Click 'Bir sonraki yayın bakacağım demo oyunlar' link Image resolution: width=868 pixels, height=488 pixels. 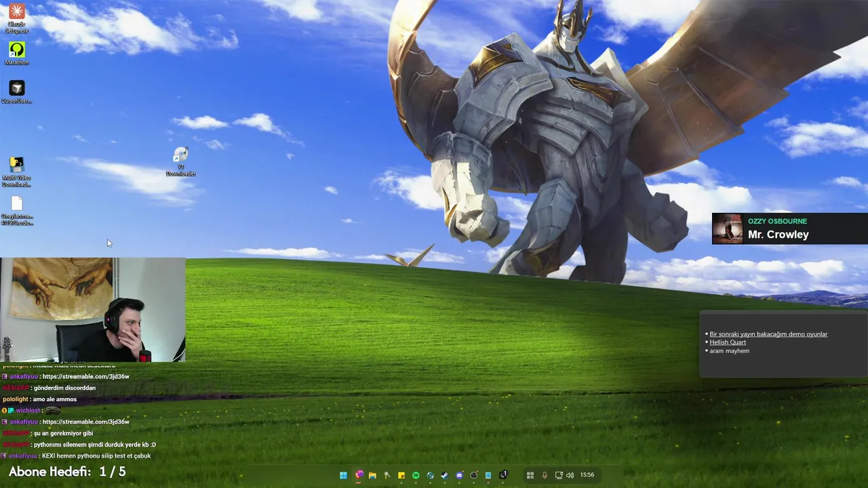click(x=768, y=334)
